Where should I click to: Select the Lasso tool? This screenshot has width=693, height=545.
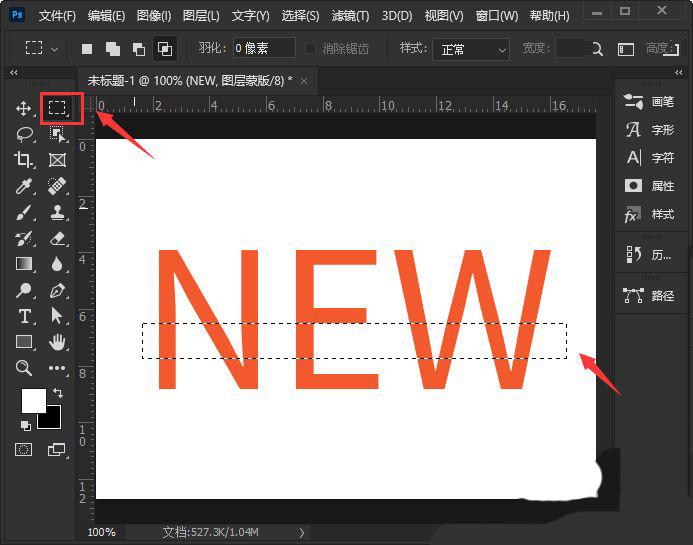pos(25,134)
